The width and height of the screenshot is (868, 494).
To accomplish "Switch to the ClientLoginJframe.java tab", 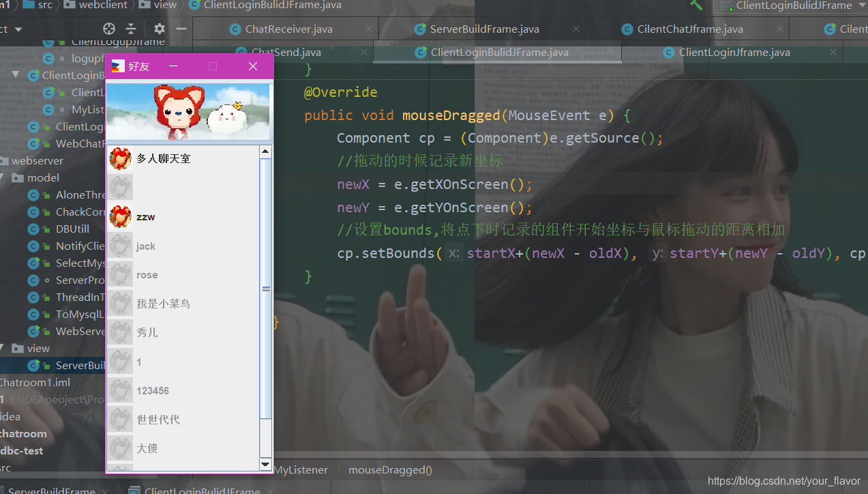I will [734, 53].
